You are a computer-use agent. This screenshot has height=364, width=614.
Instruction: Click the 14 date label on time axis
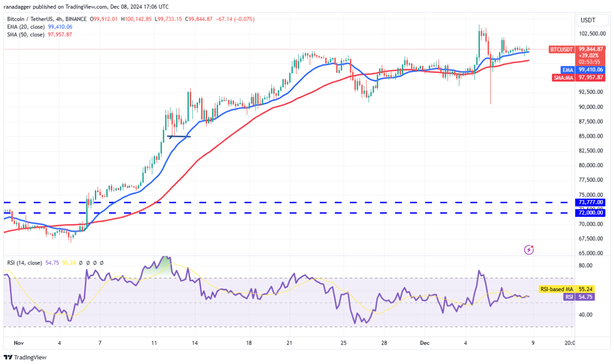[195, 342]
